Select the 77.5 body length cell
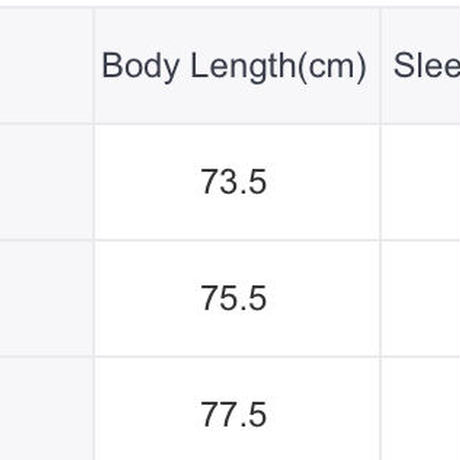This screenshot has width=460, height=460. point(237,409)
